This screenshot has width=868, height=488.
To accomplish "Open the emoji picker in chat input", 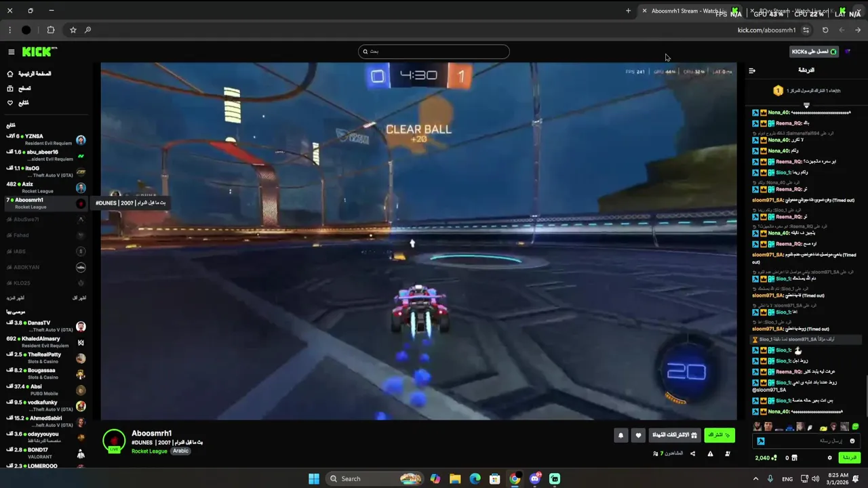I will 852,441.
